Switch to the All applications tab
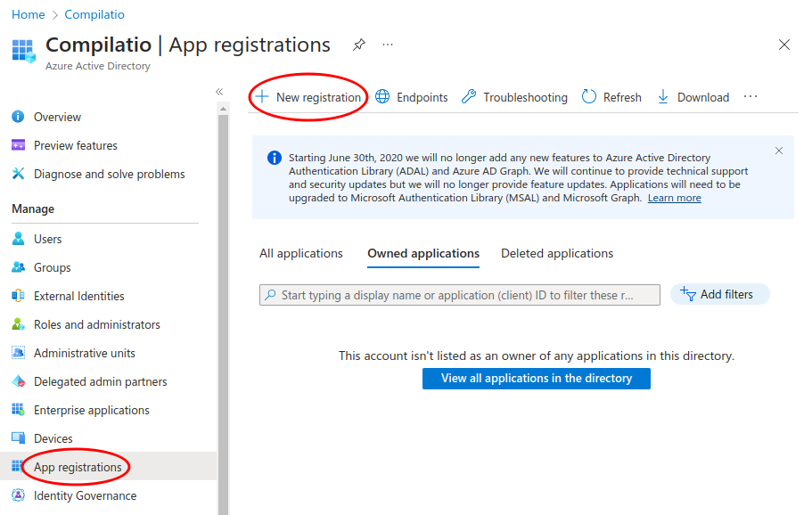This screenshot has height=515, width=812. coord(300,253)
